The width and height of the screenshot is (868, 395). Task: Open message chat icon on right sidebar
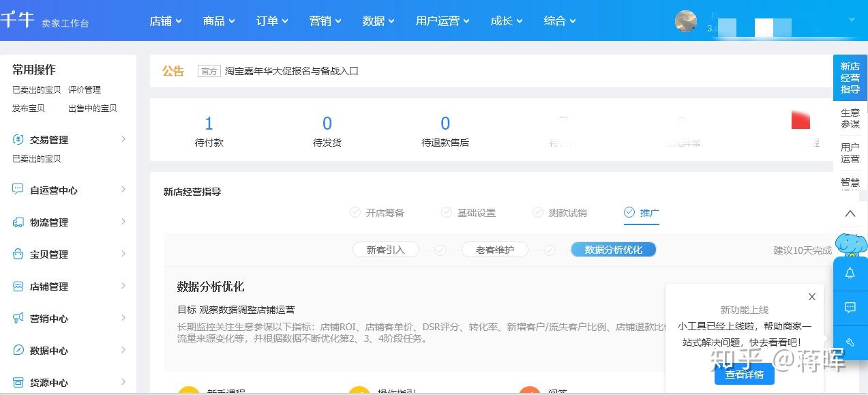click(850, 308)
